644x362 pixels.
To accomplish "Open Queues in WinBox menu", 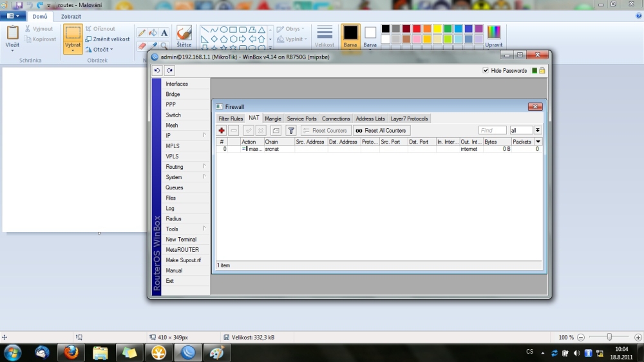I will tap(174, 187).
